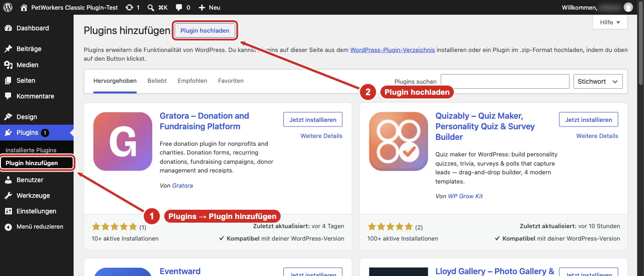Open the WP Grow Kit author link
Screen dimensions: 644x276
click(466, 196)
